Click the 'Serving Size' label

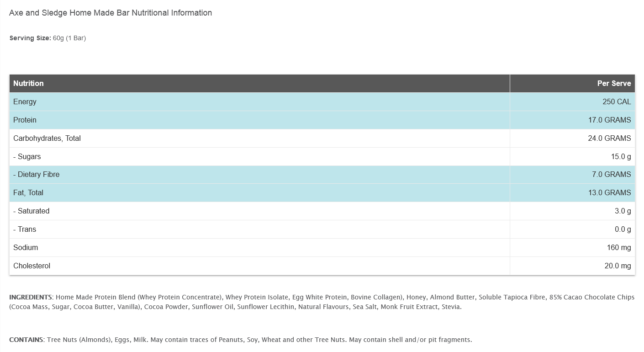[x=30, y=38]
